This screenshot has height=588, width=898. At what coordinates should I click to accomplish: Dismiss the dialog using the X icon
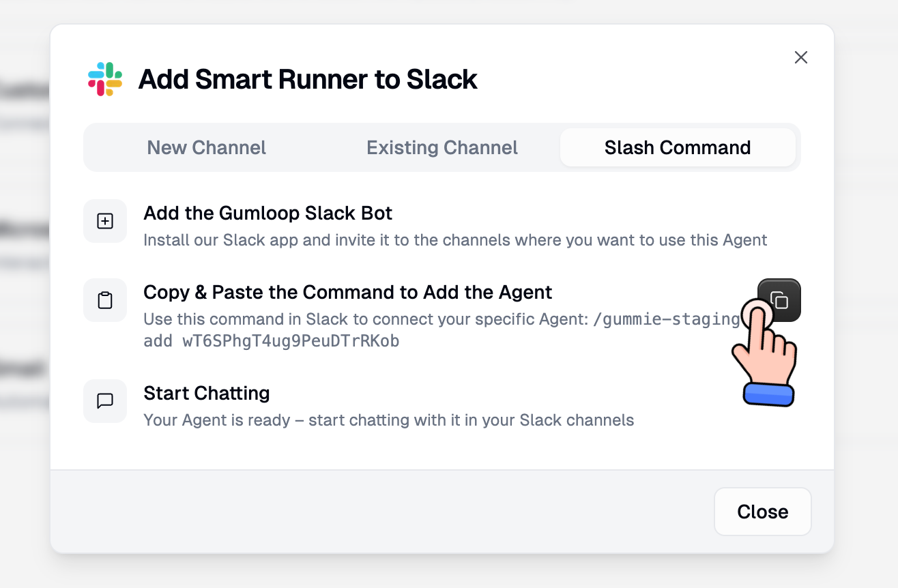click(x=801, y=57)
